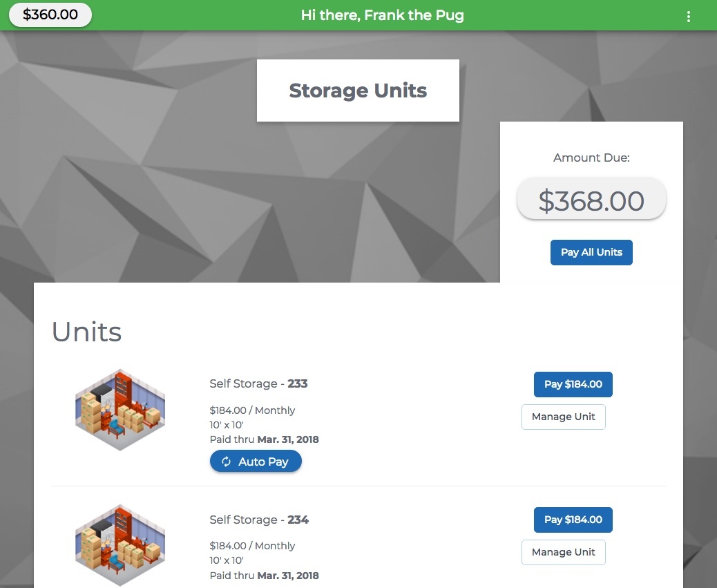Click the Pay All Units button
The height and width of the screenshot is (588, 717).
(x=591, y=252)
